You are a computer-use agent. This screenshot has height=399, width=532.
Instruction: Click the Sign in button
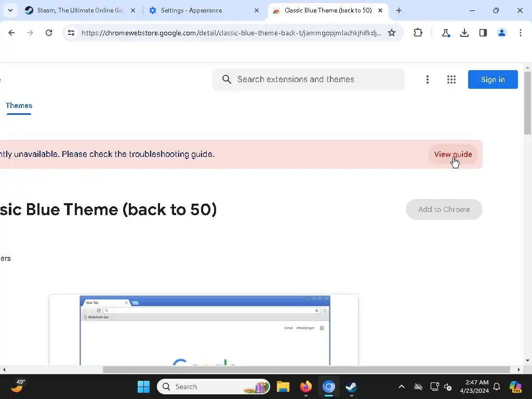point(493,79)
